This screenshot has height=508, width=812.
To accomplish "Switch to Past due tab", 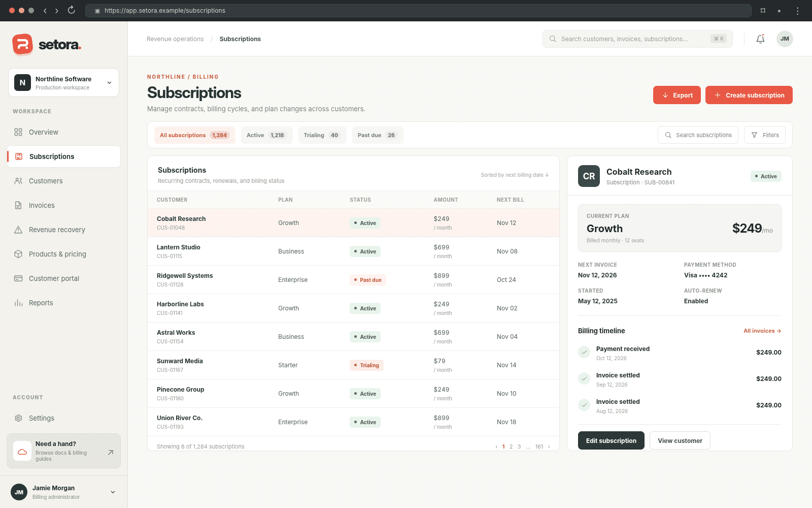I will [x=378, y=135].
